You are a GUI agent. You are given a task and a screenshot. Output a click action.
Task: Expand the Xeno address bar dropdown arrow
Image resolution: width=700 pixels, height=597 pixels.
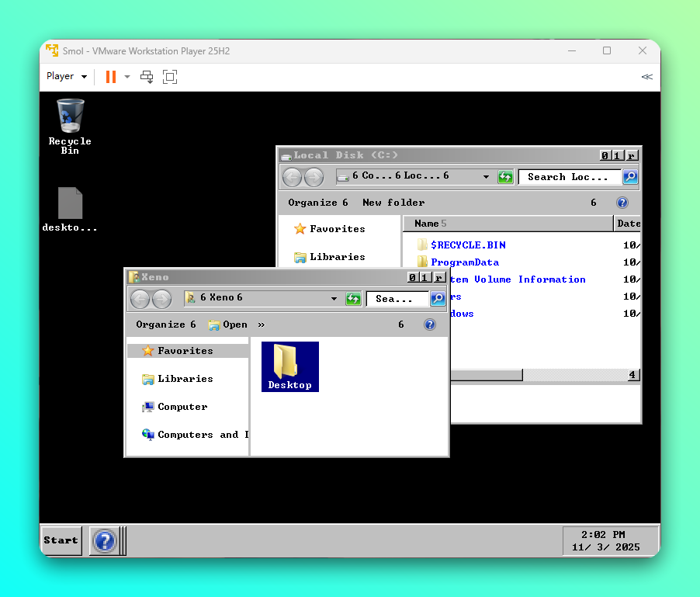(334, 298)
